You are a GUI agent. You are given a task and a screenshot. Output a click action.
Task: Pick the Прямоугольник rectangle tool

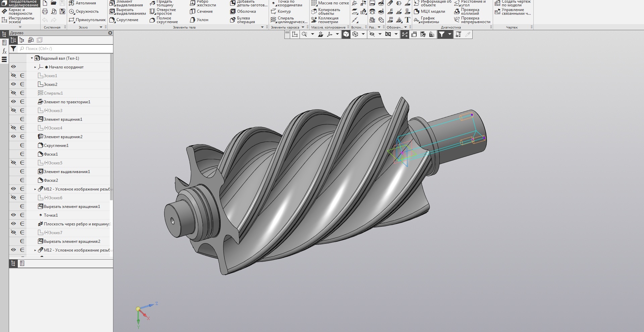[87, 20]
